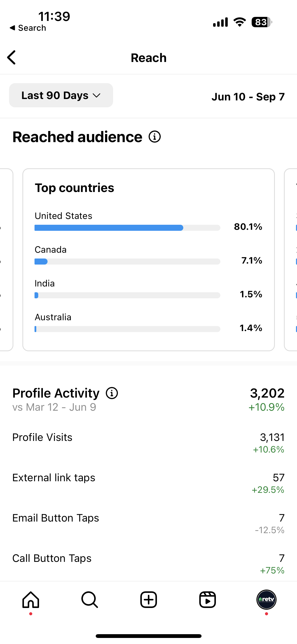The height and width of the screenshot is (644, 297).
Task: Tap the Jun 10 - Sep 7 date range
Action: pos(248,97)
